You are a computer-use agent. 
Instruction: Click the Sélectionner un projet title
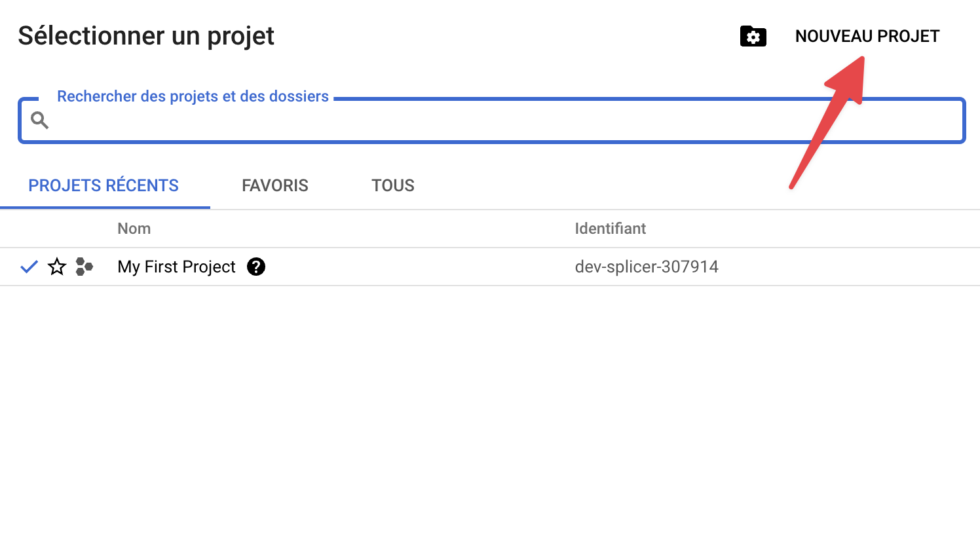[x=146, y=36]
